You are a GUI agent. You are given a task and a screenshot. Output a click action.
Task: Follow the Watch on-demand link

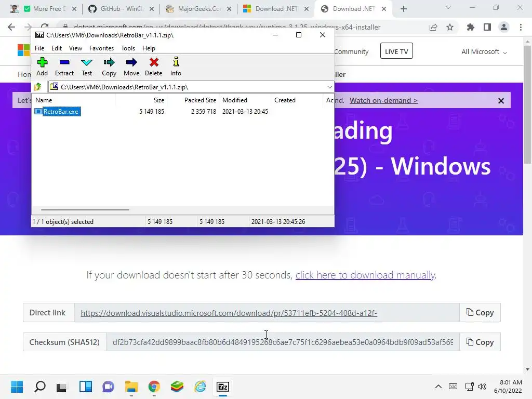click(384, 100)
